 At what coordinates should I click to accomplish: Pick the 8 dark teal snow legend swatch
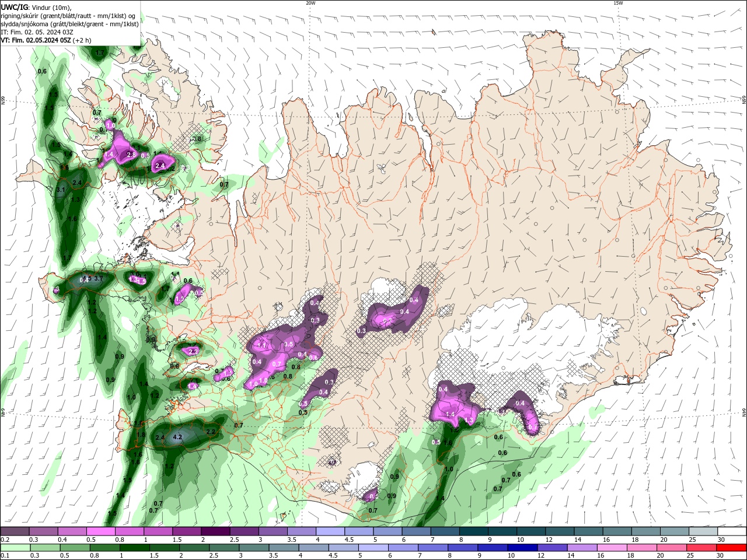coord(474,531)
